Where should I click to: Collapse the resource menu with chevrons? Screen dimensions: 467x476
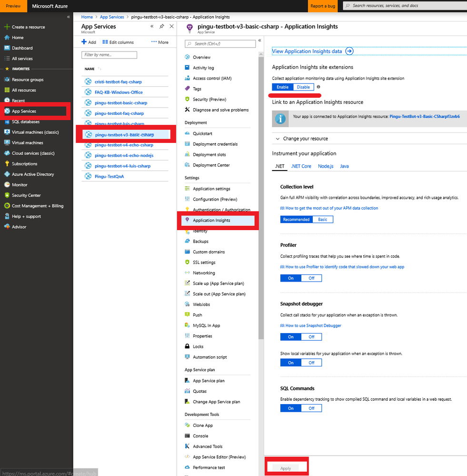click(260, 41)
